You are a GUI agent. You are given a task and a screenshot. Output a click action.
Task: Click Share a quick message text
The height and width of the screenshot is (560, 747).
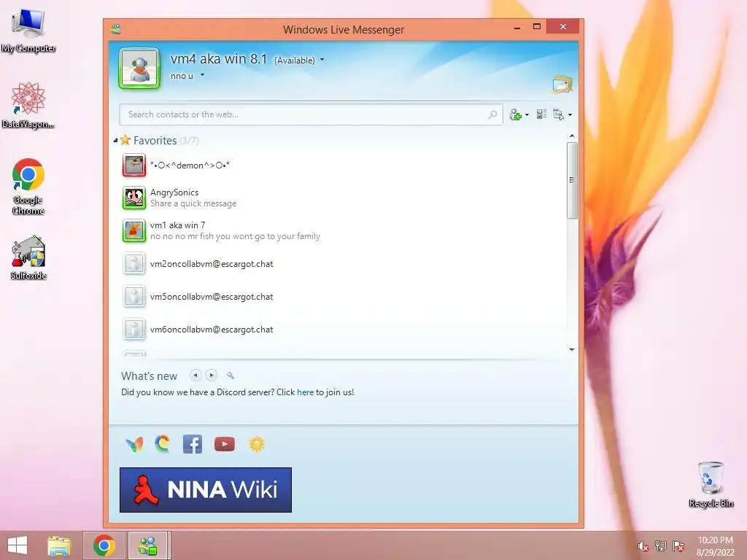[x=193, y=203]
